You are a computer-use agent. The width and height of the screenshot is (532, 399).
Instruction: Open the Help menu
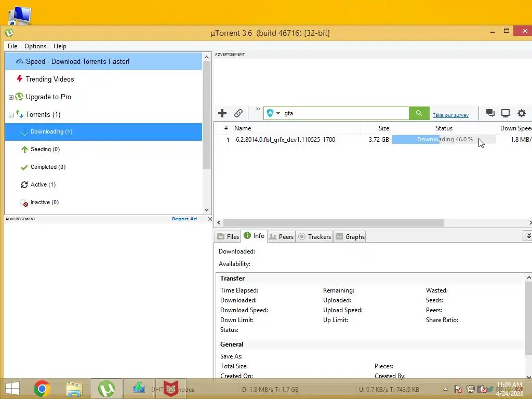pos(60,46)
